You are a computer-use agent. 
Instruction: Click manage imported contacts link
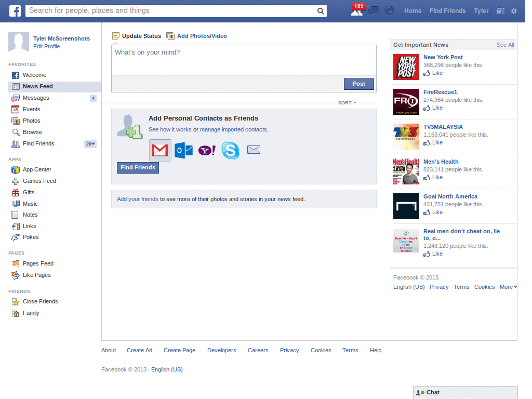tap(233, 129)
